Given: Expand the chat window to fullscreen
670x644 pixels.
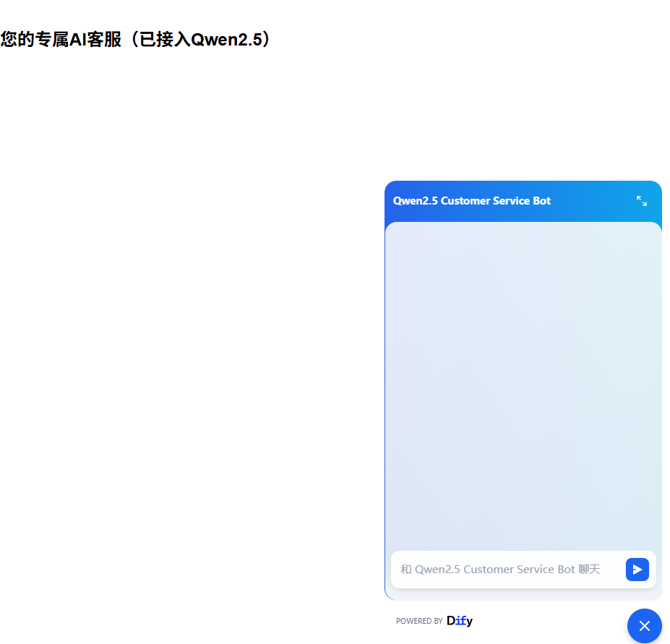Looking at the screenshot, I should [641, 201].
